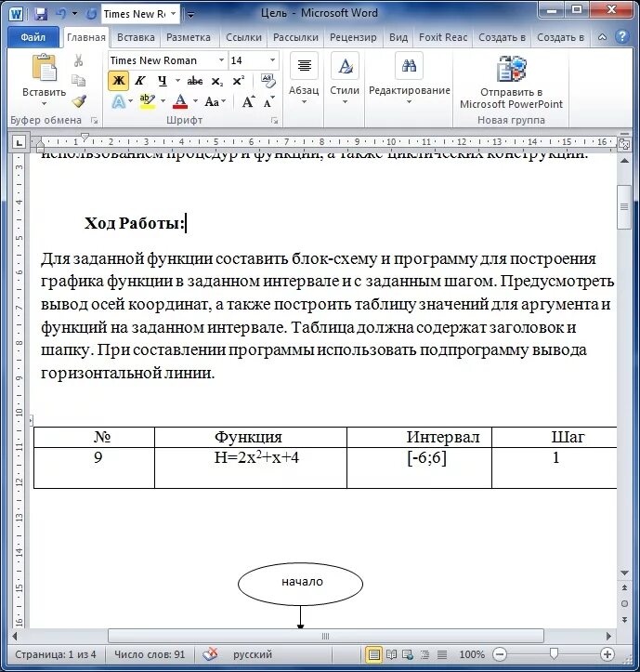Open Word Help question mark
Screen dimensions: 640x672
[x=621, y=37]
